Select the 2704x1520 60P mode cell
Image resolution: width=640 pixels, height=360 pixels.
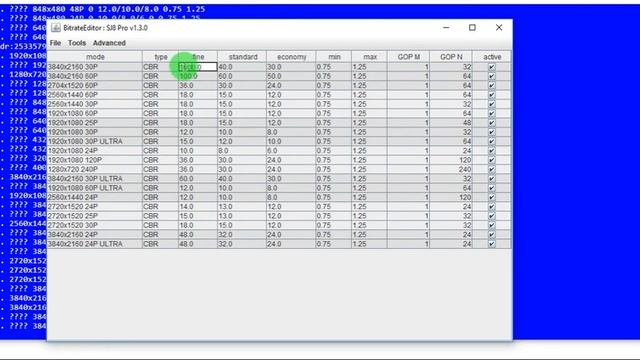(x=95, y=85)
